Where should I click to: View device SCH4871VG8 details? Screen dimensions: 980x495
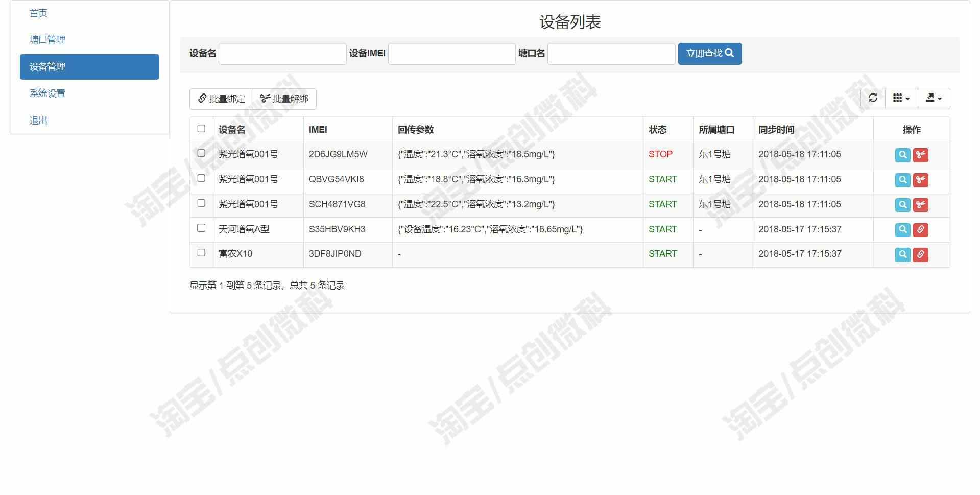click(x=902, y=205)
